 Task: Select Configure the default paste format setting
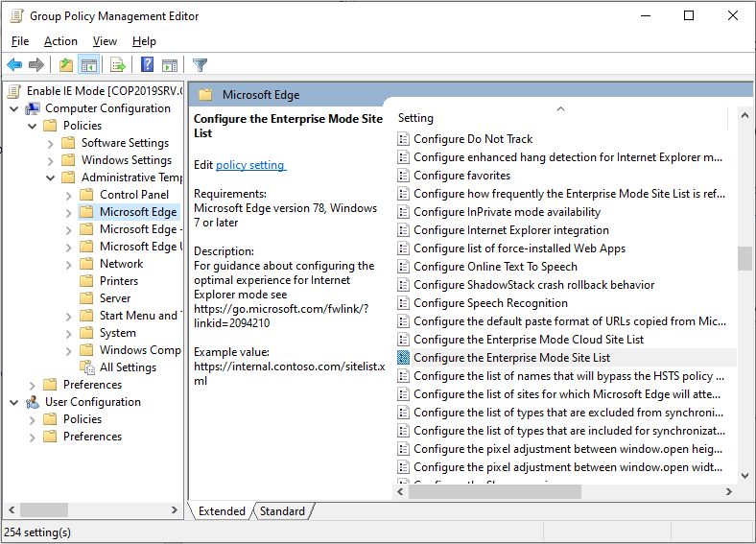pyautogui.click(x=570, y=321)
